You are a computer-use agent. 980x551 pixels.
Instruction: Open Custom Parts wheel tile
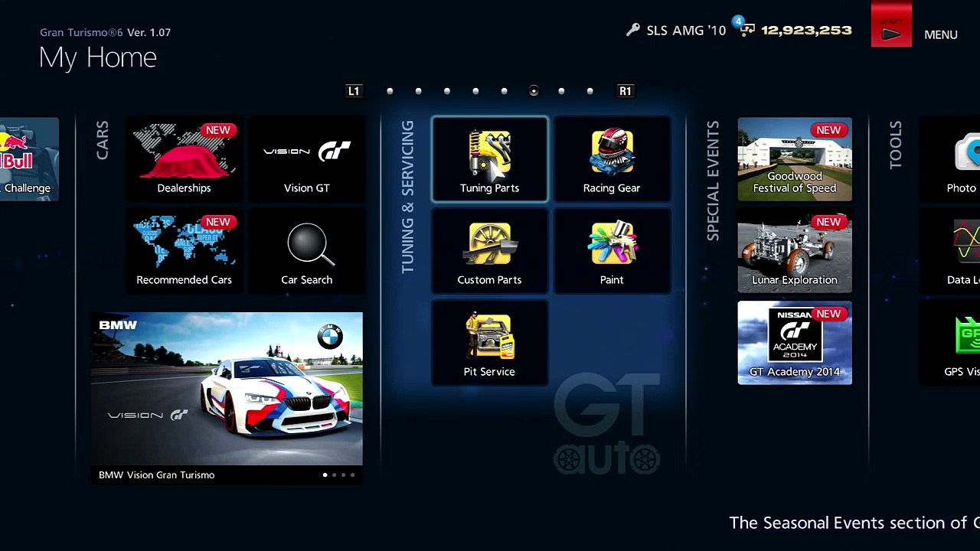(490, 251)
